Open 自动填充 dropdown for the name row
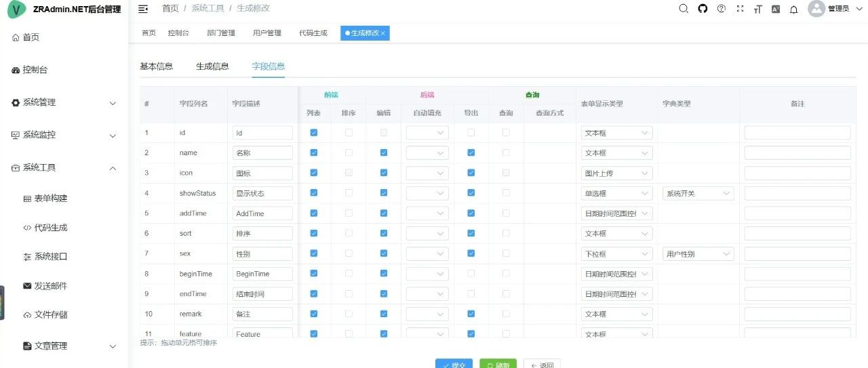This screenshot has height=368, width=868. click(x=427, y=153)
